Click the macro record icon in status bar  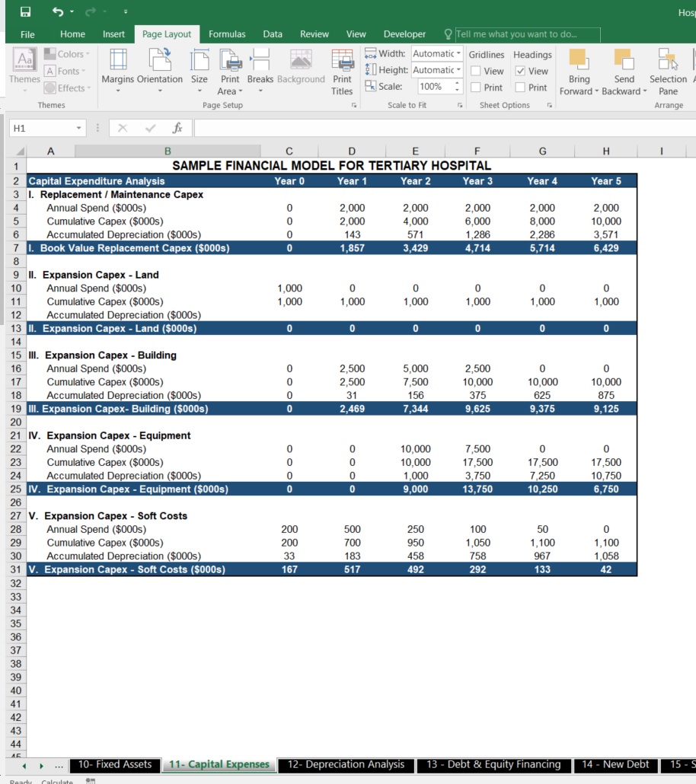(x=91, y=781)
